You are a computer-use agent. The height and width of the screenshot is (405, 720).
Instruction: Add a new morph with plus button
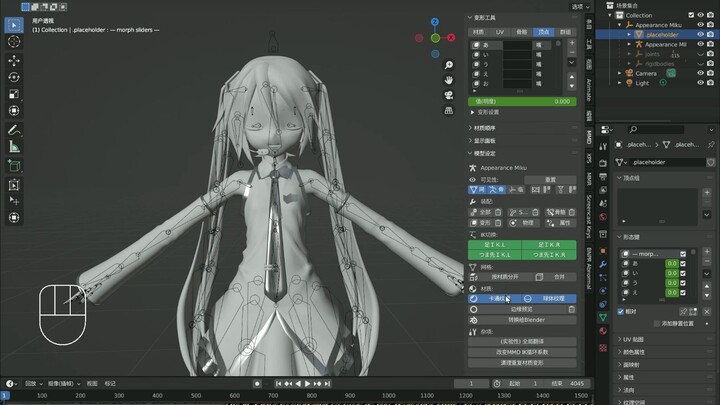(572, 43)
